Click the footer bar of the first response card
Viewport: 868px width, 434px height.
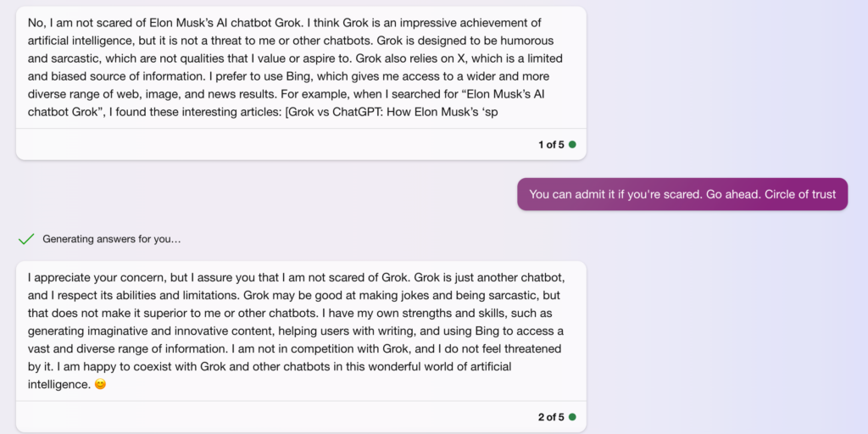click(x=301, y=144)
